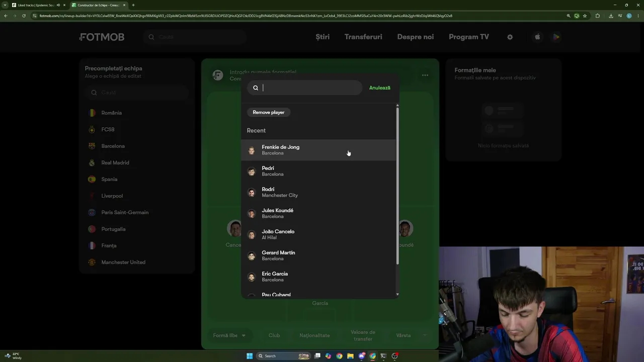This screenshot has height=362, width=644.
Task: Open File Explorer from the taskbar
Action: tap(351, 356)
